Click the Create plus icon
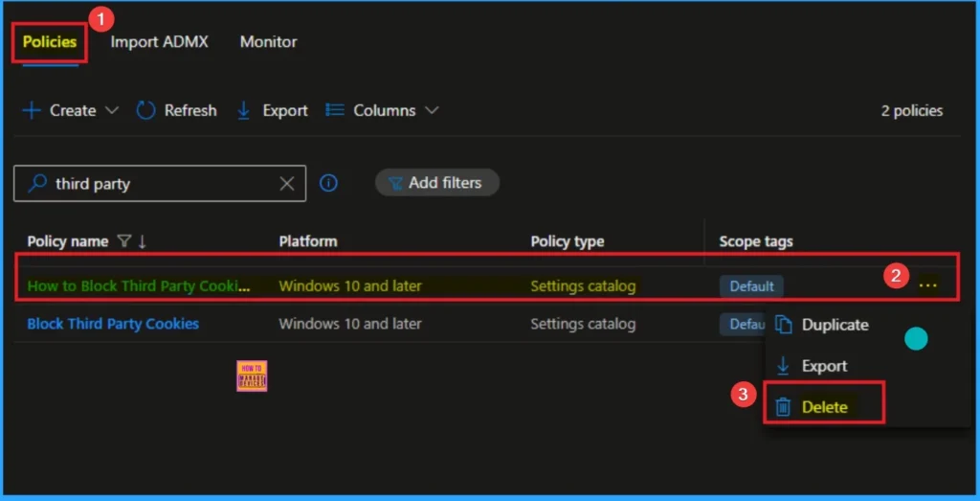The image size is (980, 501). click(x=32, y=111)
